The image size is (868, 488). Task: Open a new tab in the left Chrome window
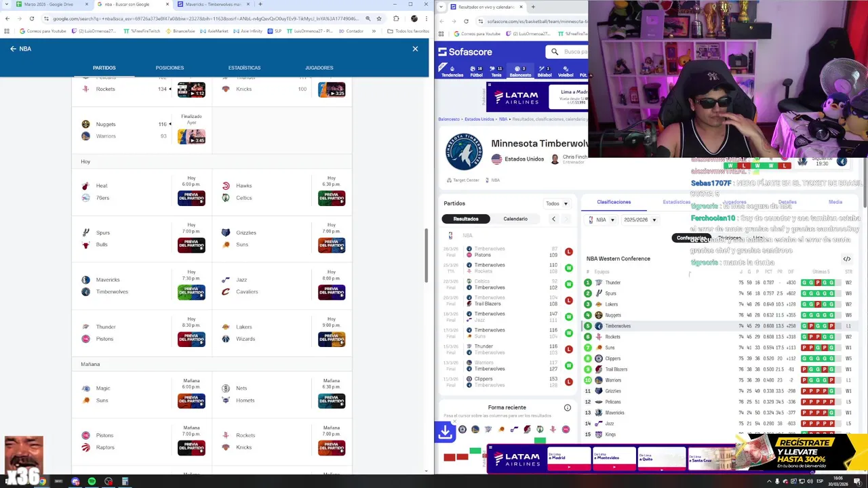coord(260,4)
